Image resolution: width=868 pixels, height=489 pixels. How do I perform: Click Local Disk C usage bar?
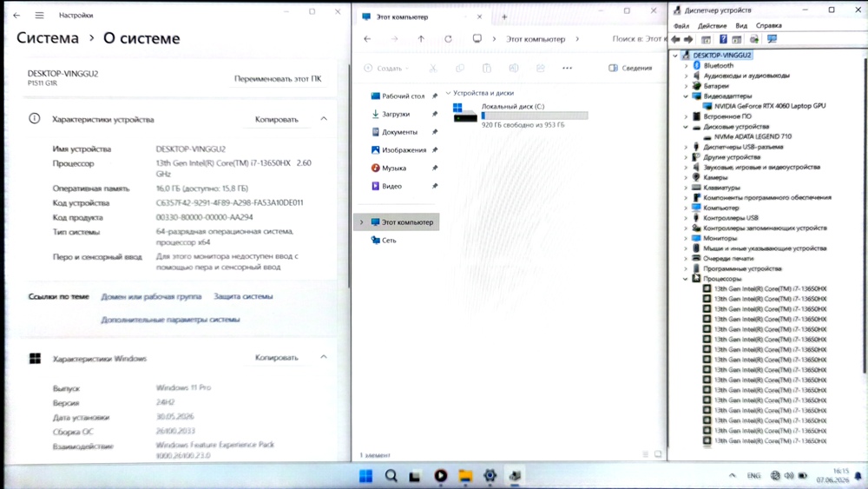pos(534,116)
